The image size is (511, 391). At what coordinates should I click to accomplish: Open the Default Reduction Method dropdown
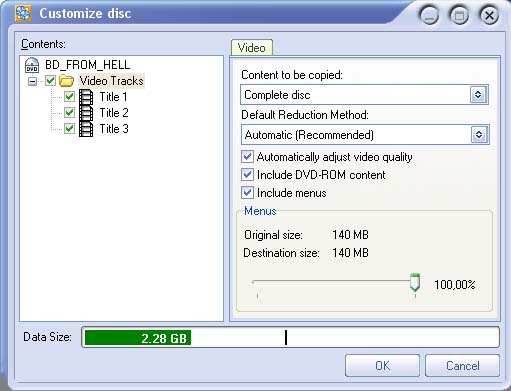pyautogui.click(x=365, y=135)
